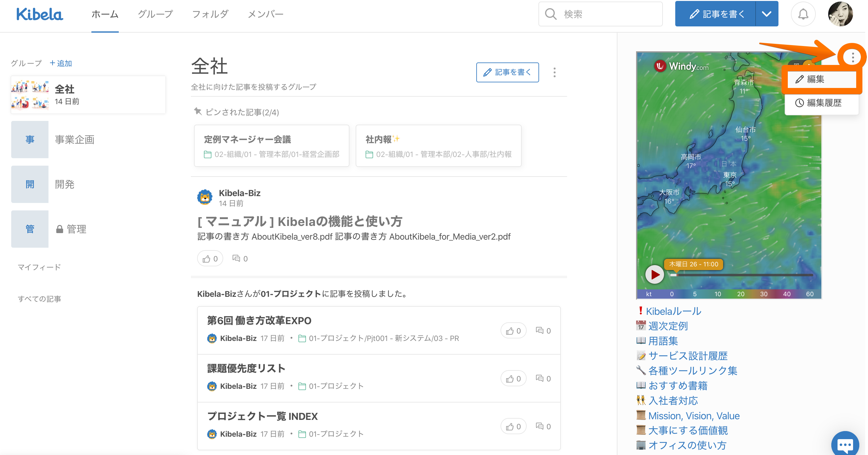This screenshot has width=868, height=455.
Task: Click the notification bell icon
Action: point(803,14)
